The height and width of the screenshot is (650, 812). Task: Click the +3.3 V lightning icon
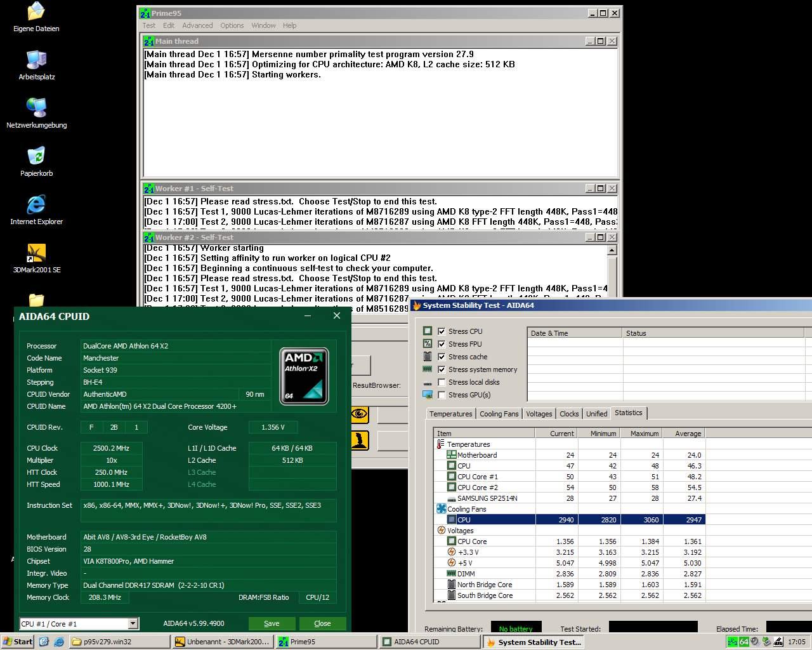pyautogui.click(x=452, y=552)
